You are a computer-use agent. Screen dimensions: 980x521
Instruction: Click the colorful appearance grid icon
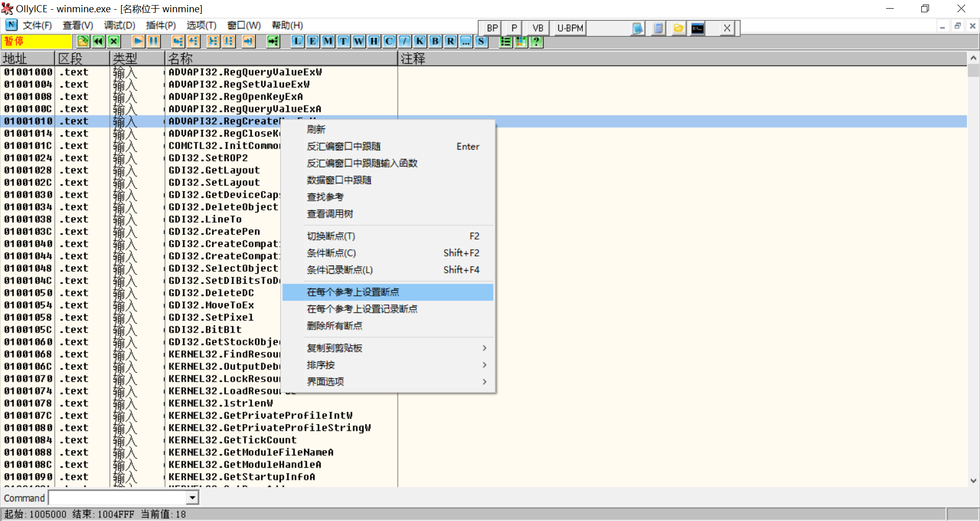tap(521, 41)
